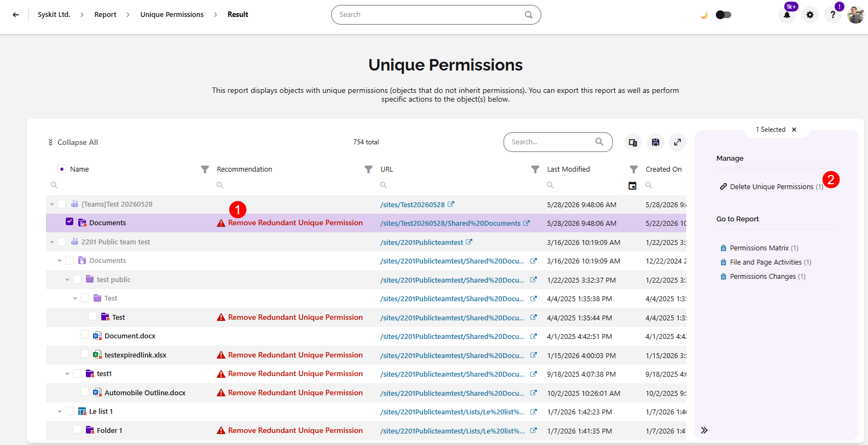Collapse test1 folder node

(67, 374)
